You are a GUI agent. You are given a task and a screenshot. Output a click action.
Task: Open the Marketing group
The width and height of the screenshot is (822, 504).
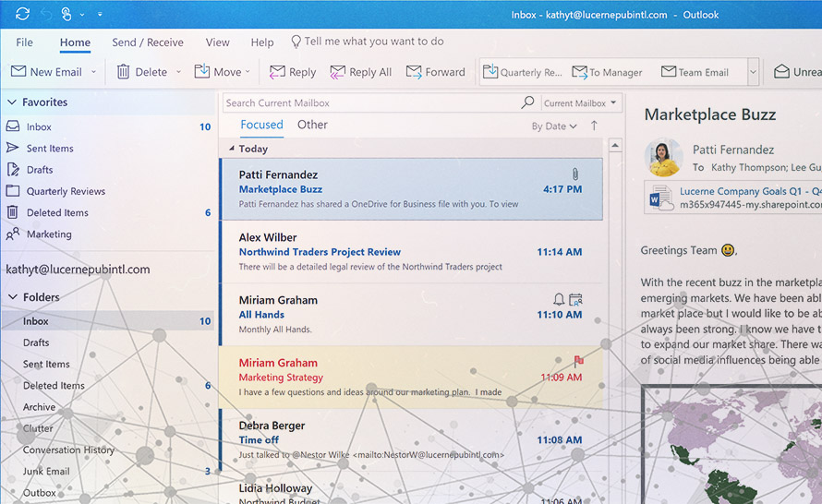tap(107, 234)
